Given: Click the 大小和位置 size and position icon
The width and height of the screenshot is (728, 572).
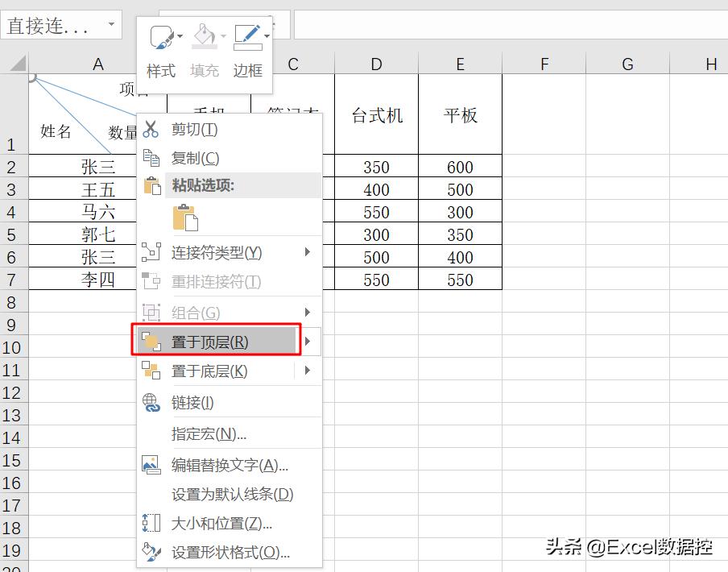Looking at the screenshot, I should [x=150, y=523].
